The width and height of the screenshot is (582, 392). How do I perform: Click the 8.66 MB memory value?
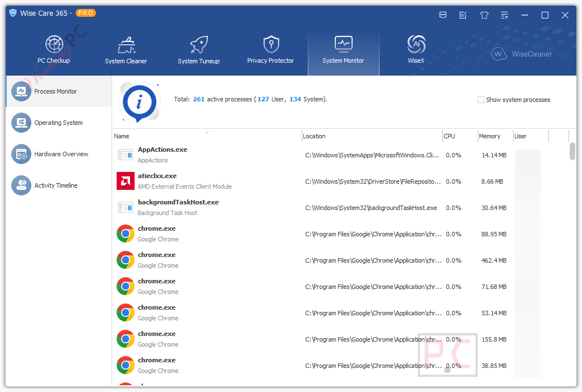pyautogui.click(x=492, y=182)
